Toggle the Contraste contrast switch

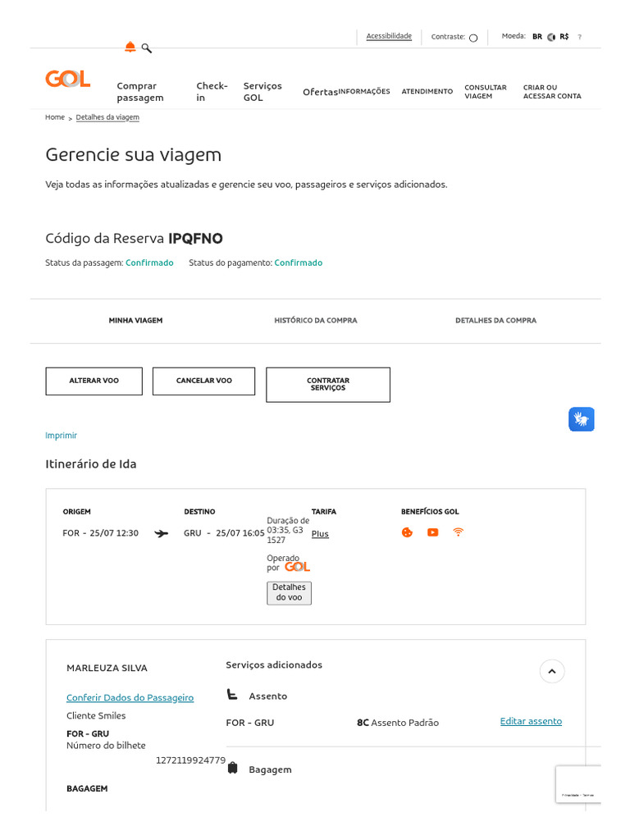[473, 38]
